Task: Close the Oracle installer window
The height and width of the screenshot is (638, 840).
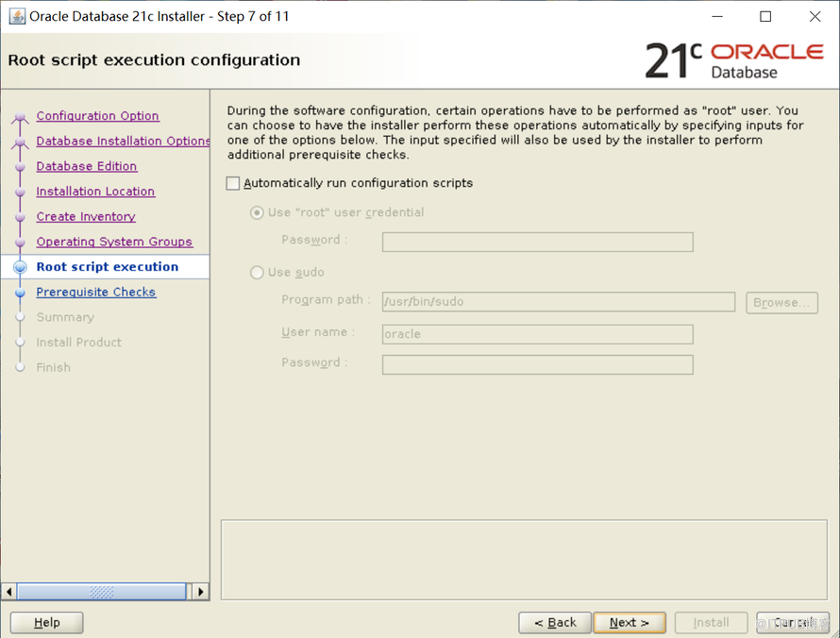Action: point(815,17)
